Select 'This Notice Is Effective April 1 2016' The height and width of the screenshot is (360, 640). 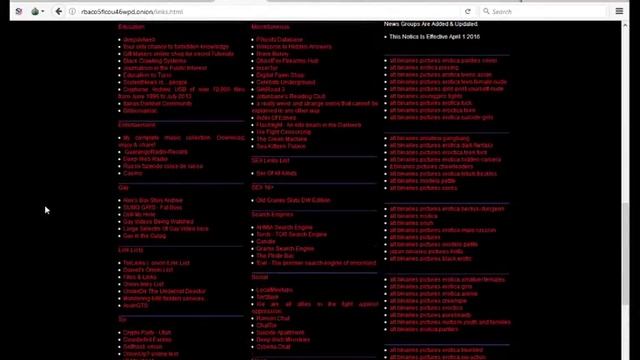click(x=434, y=37)
